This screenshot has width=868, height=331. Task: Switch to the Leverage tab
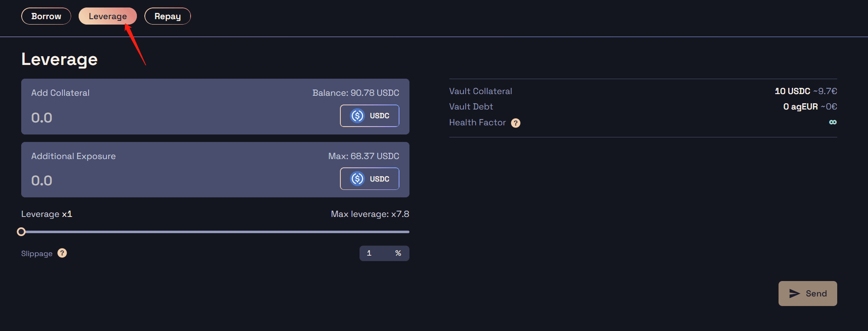coord(108,16)
